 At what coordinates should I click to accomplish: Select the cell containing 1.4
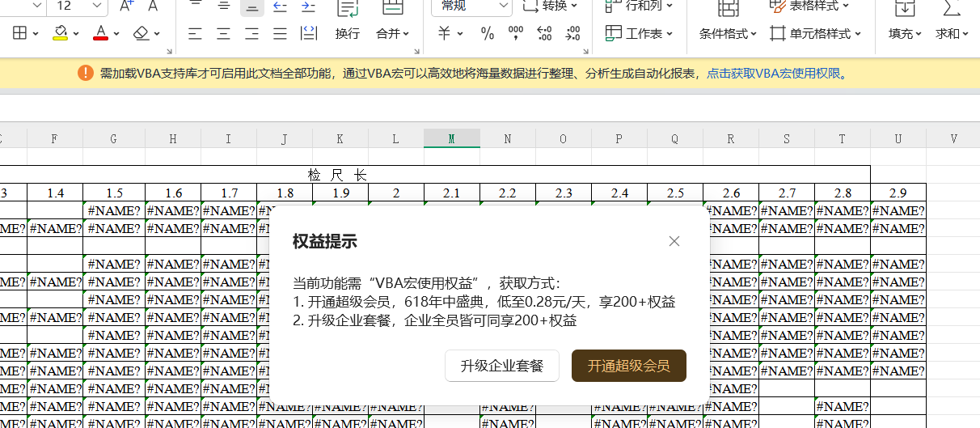[55, 193]
